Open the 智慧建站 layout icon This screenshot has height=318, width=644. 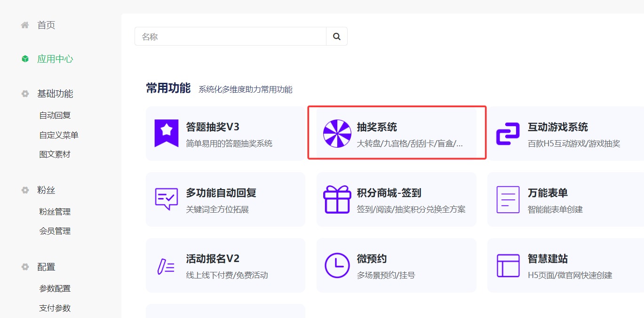coord(508,265)
